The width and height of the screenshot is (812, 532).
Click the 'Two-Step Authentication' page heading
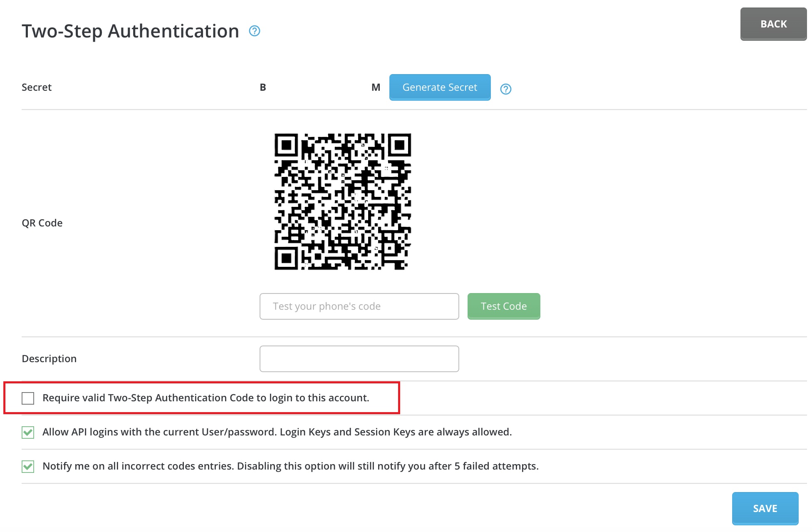coord(131,32)
